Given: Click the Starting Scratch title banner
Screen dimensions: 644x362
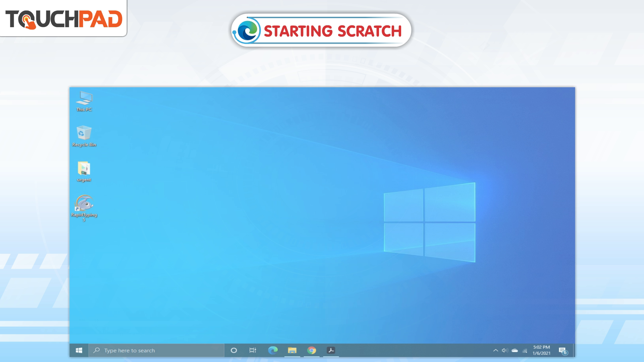Looking at the screenshot, I should [321, 31].
